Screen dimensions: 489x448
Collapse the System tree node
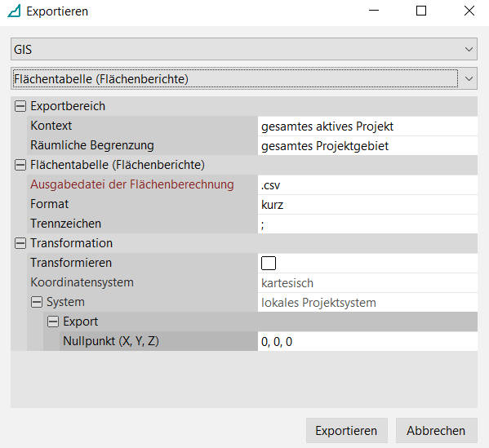37,302
